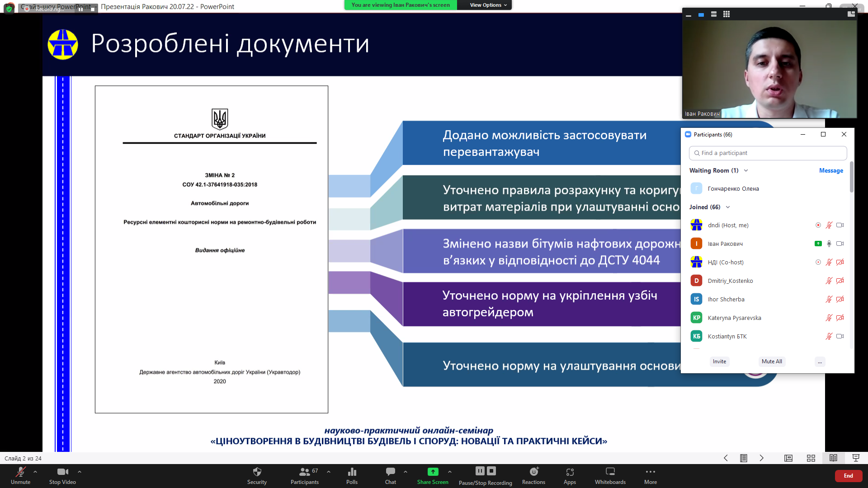Open the Chat panel icon
The height and width of the screenshot is (488, 868).
pyautogui.click(x=390, y=472)
